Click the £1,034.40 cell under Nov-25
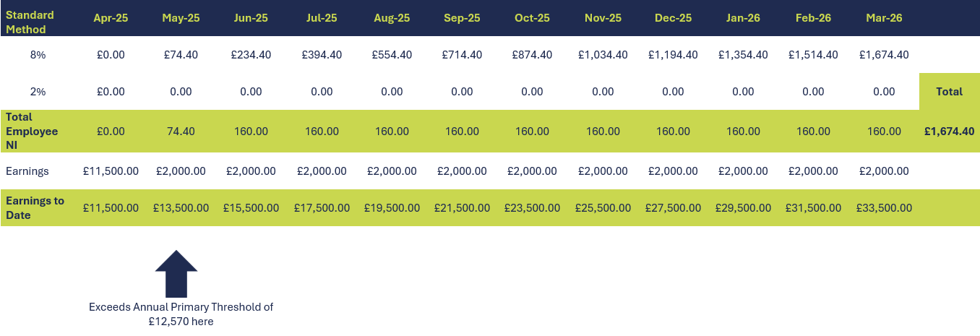 click(602, 55)
